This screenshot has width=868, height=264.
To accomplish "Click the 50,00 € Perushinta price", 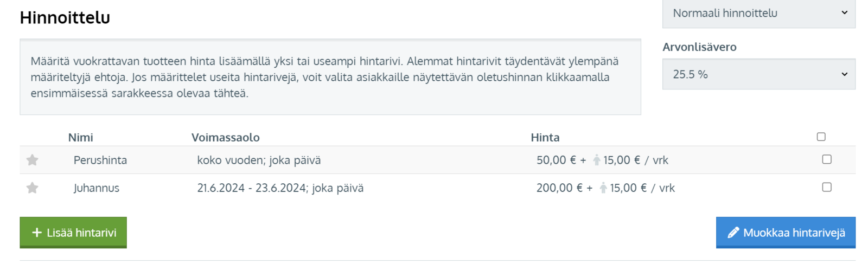I will pyautogui.click(x=556, y=160).
